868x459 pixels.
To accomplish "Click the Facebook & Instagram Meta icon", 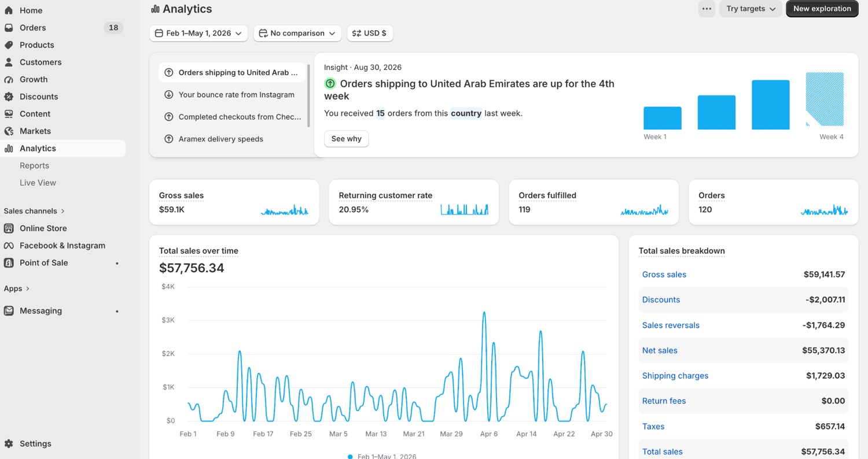I will pyautogui.click(x=9, y=246).
